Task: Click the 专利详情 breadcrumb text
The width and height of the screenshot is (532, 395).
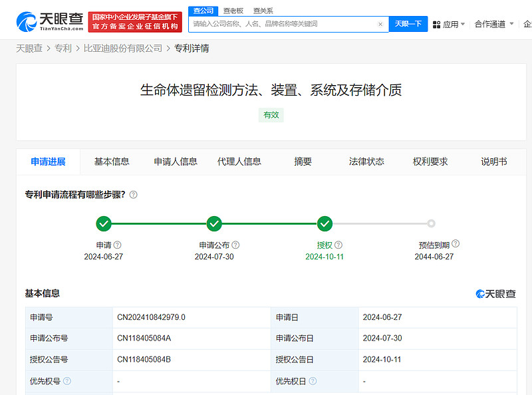Action: pos(192,49)
